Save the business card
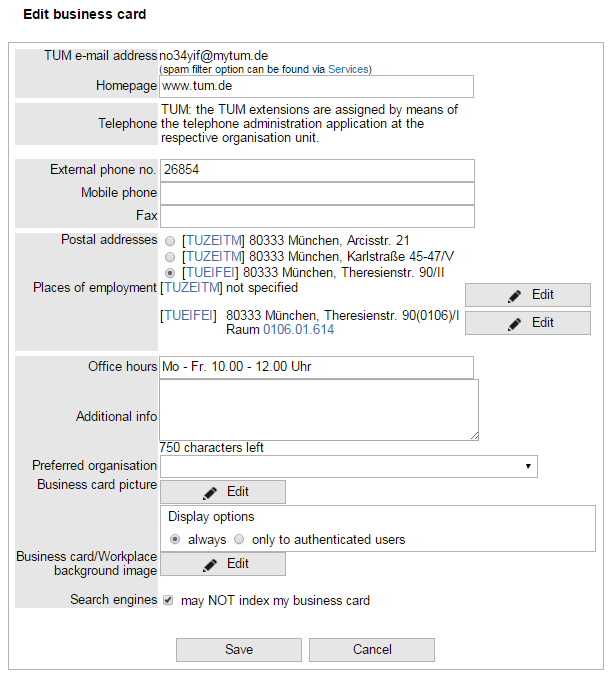 coord(239,650)
